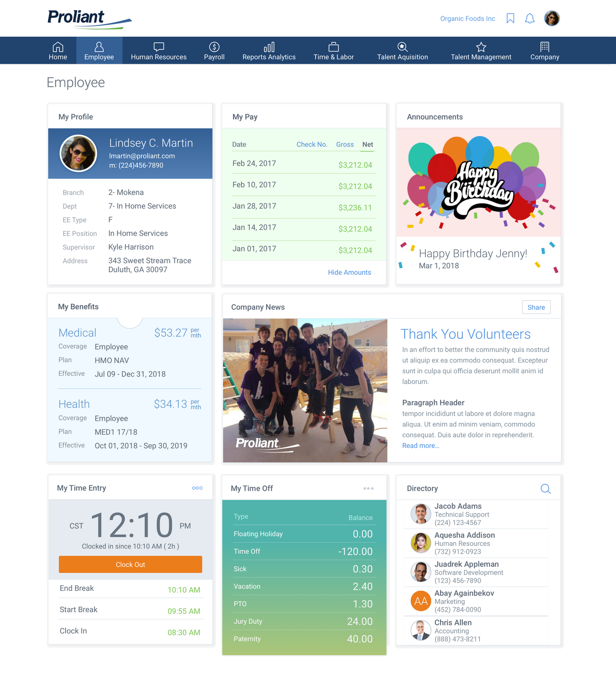Image resolution: width=616 pixels, height=677 pixels.
Task: Open the user avatar in top-right corner
Action: point(552,18)
